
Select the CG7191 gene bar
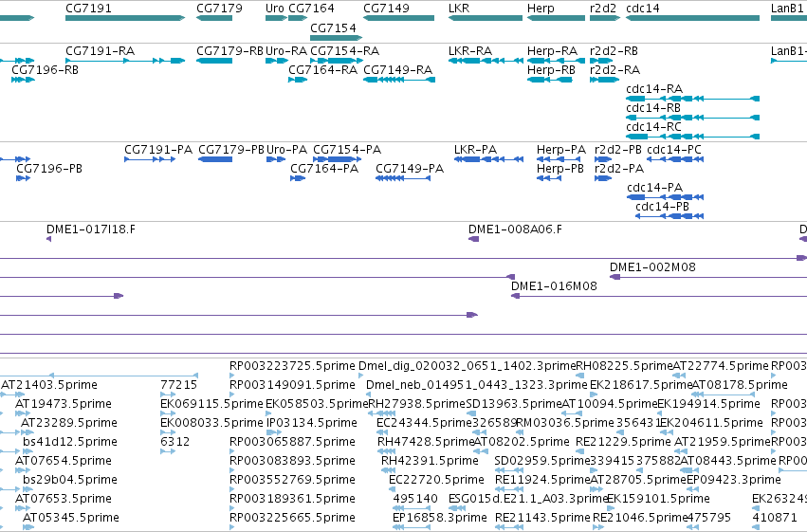(125, 18)
